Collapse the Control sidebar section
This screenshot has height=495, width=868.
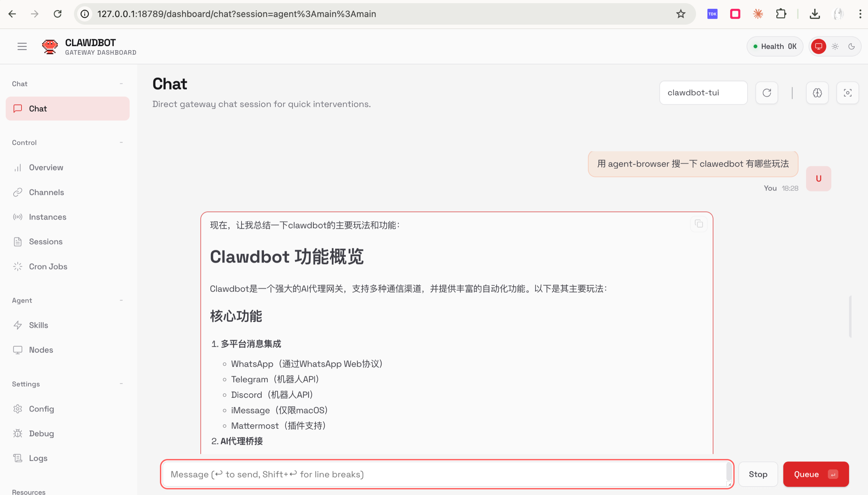coord(121,142)
